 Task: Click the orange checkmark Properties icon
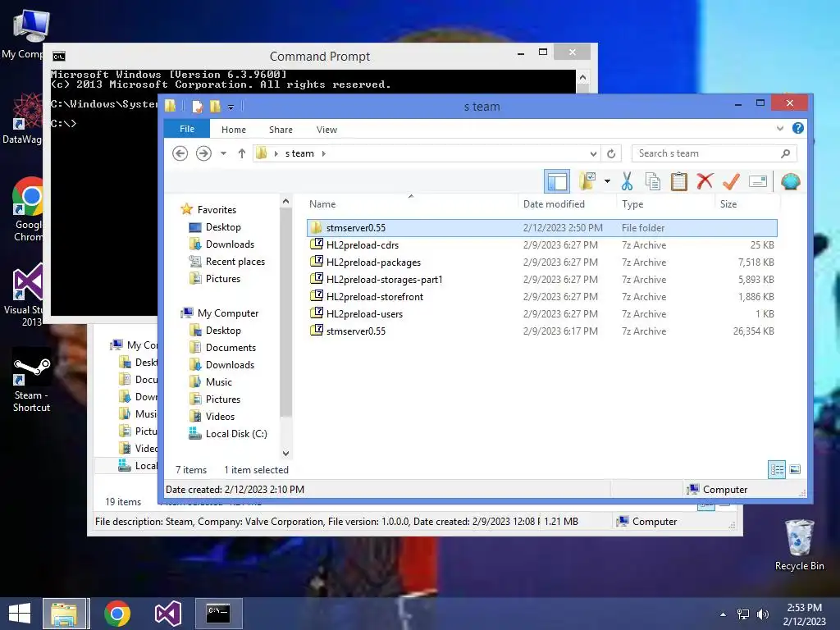[731, 181]
